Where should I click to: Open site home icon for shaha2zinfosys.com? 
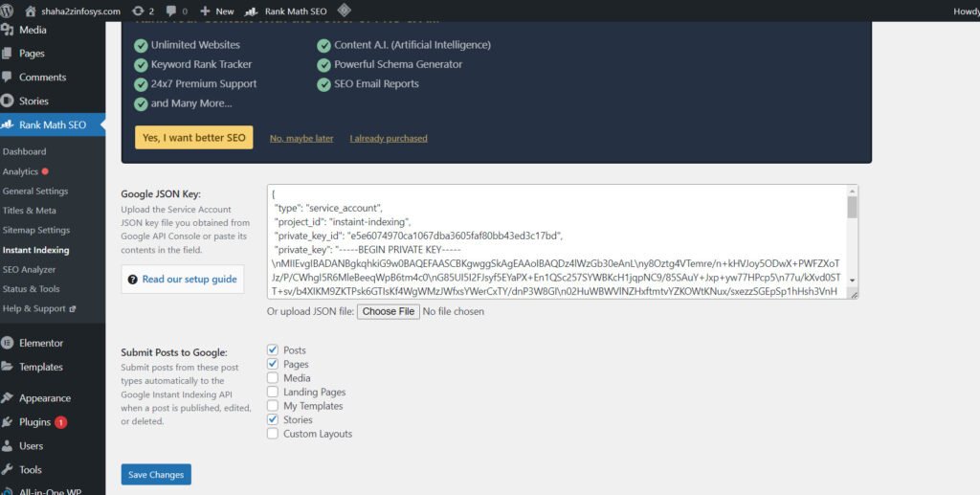tap(30, 11)
